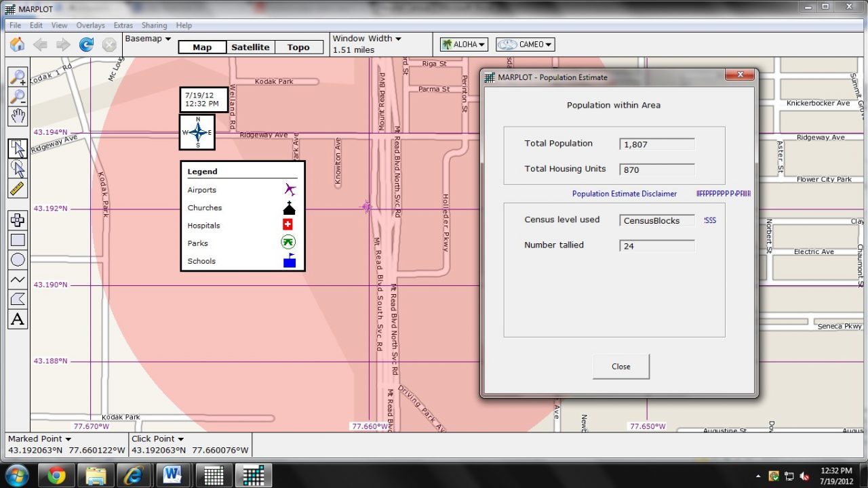Click the Home icon in the toolbar
Viewport: 868px width, 488px height.
click(18, 45)
